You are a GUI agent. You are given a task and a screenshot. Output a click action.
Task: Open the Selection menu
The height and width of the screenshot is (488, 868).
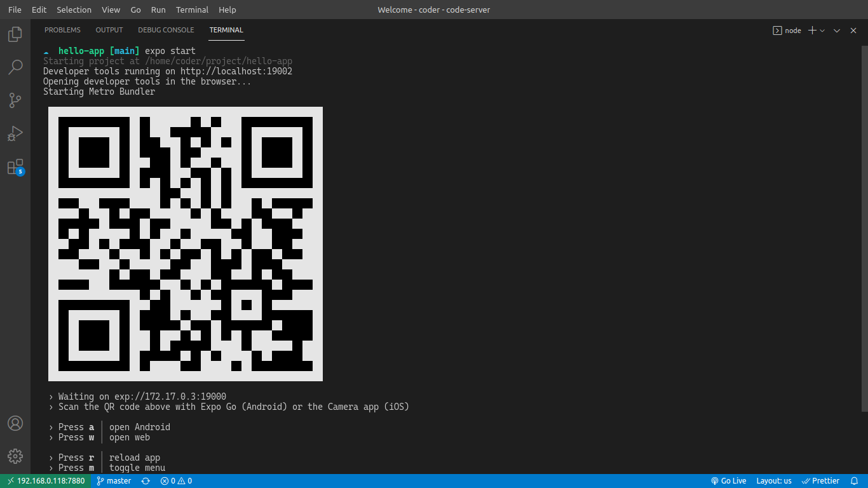click(74, 10)
